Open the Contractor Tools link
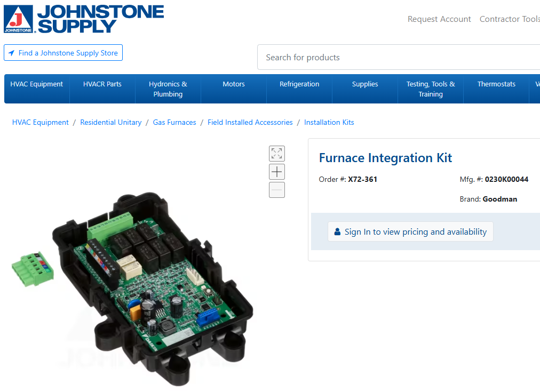 coord(510,19)
